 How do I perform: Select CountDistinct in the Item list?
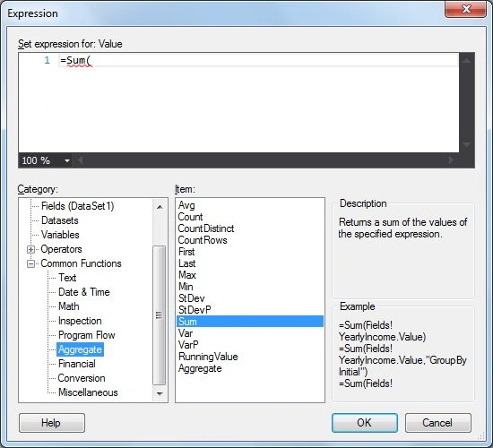click(206, 228)
